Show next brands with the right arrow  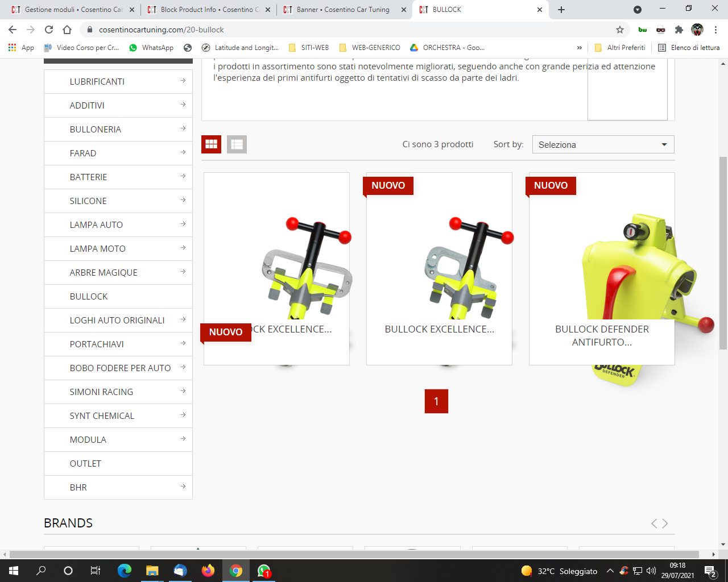click(x=665, y=523)
